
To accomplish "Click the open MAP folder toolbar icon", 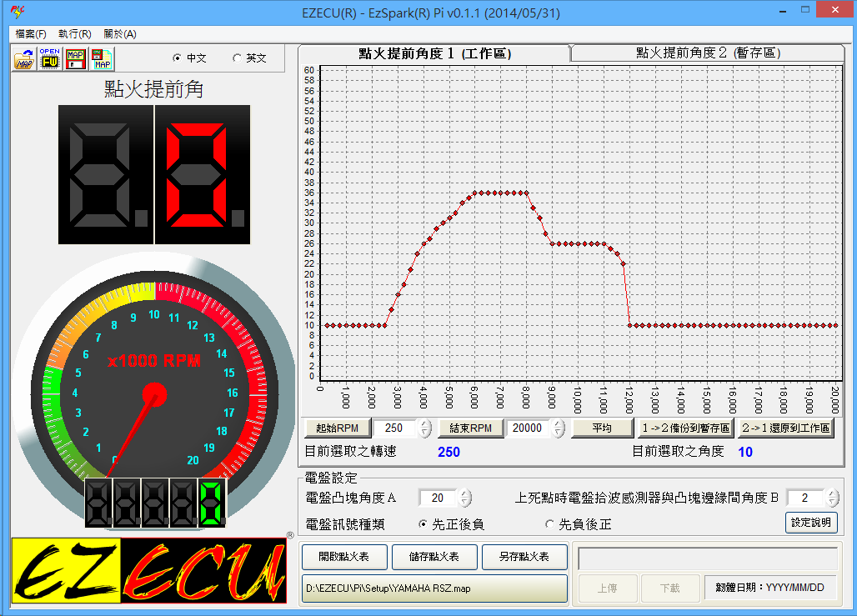I will [24, 59].
